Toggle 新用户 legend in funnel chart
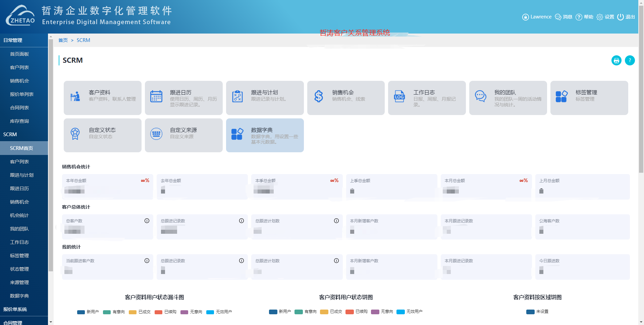The image size is (644, 325). point(88,312)
